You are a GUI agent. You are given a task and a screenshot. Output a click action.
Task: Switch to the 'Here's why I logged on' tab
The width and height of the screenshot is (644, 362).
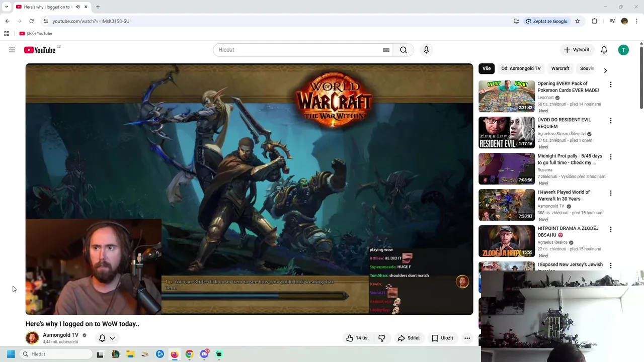48,7
